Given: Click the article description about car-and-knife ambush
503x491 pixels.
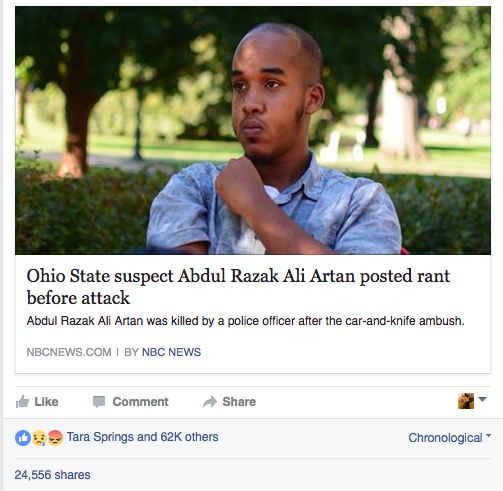Looking at the screenshot, I should pos(245,321).
